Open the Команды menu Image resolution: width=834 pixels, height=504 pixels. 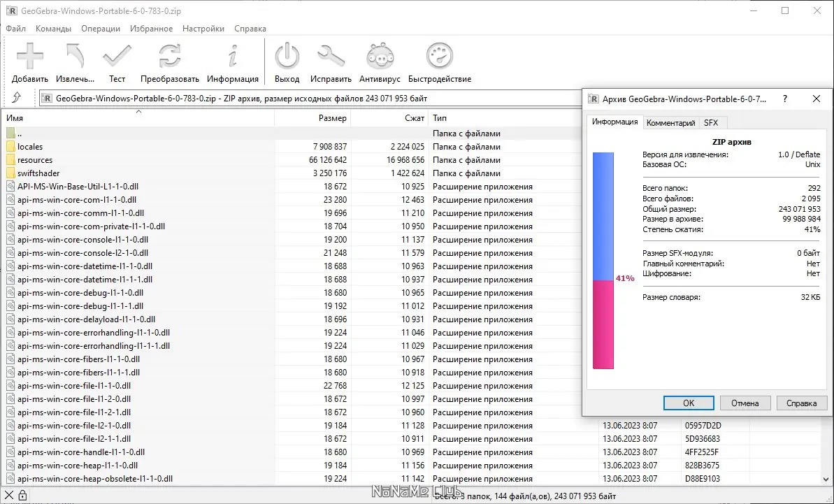53,29
